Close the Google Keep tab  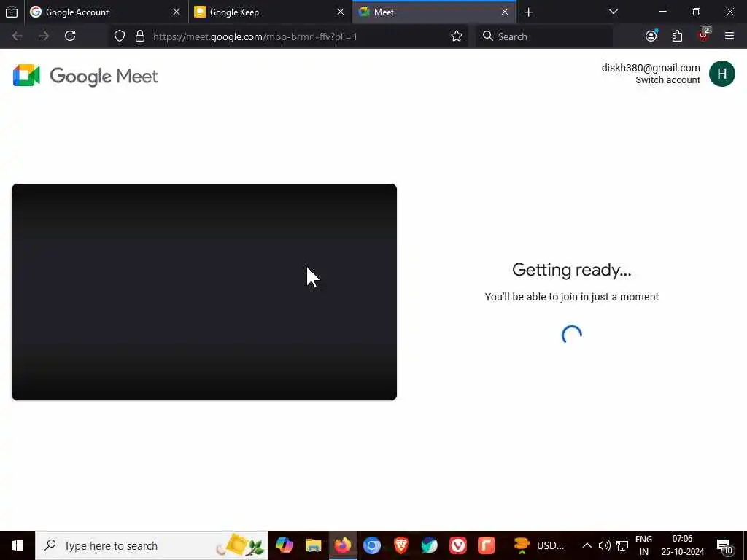point(341,12)
